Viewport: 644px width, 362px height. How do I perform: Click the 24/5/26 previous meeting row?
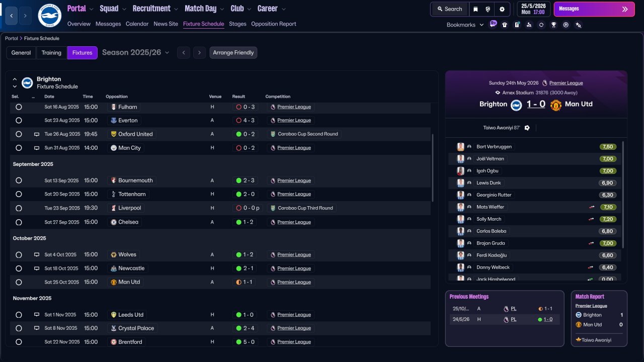[x=505, y=319]
